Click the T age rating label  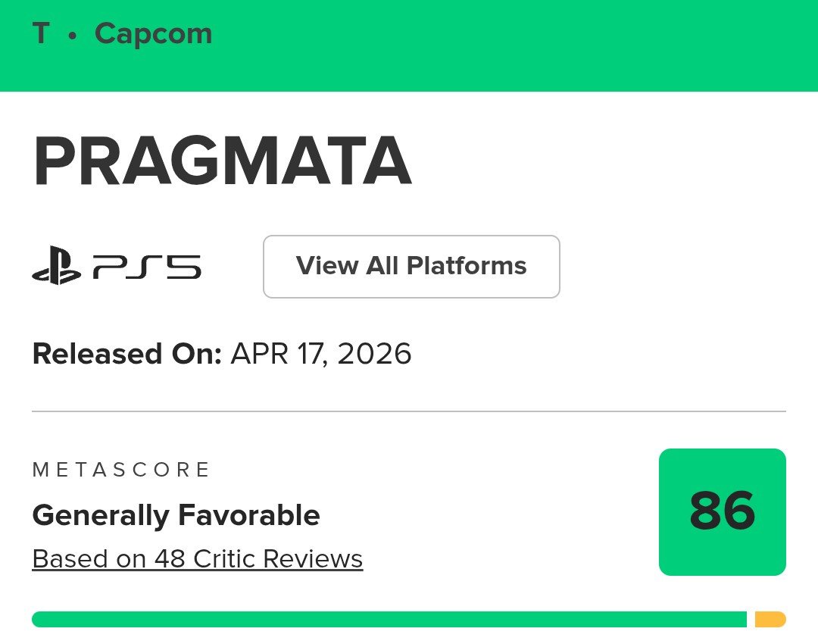pyautogui.click(x=41, y=34)
